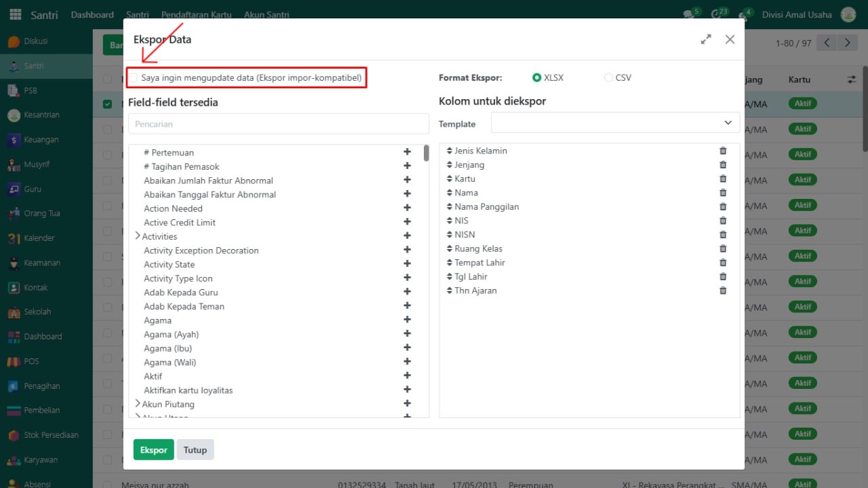Open the Pendaftaran Kartu menu

click(196, 15)
